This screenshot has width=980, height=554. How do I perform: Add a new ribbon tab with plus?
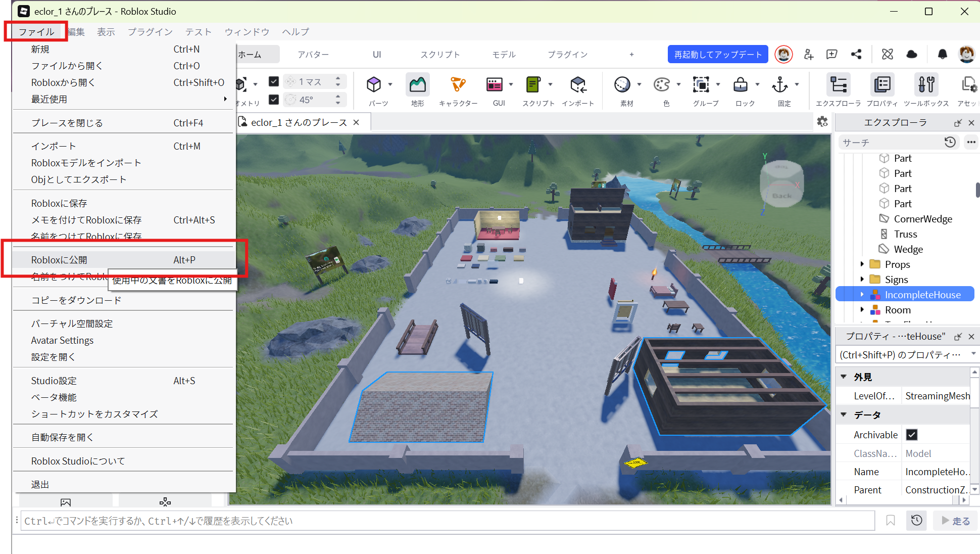click(631, 55)
